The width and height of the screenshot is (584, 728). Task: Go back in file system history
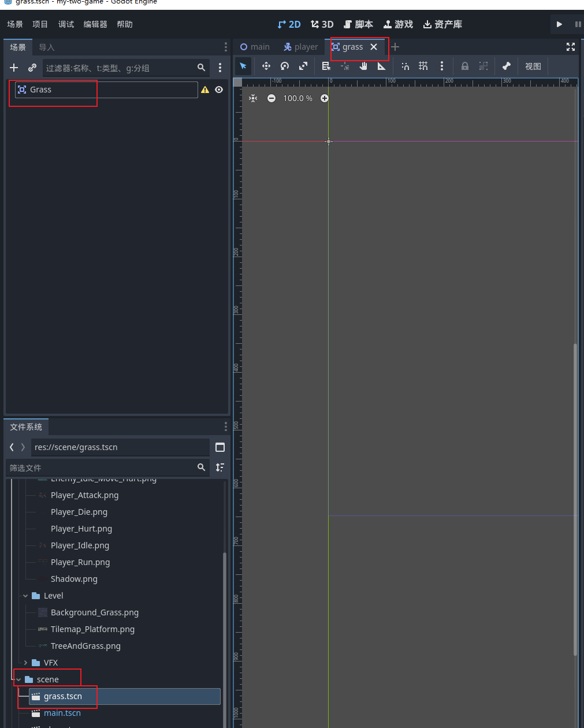pyautogui.click(x=12, y=447)
